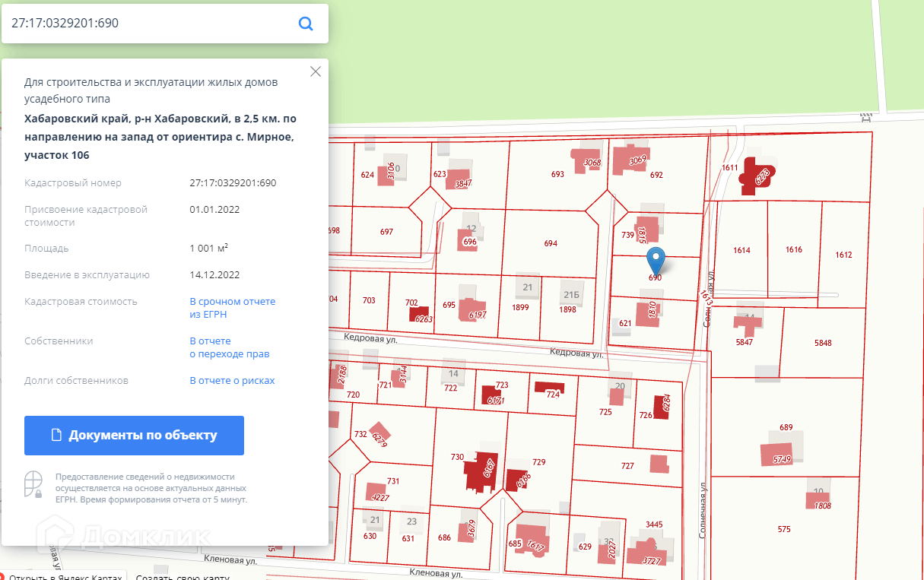Open link "В отчете о рисках"
The height and width of the screenshot is (580, 924).
[x=232, y=381]
